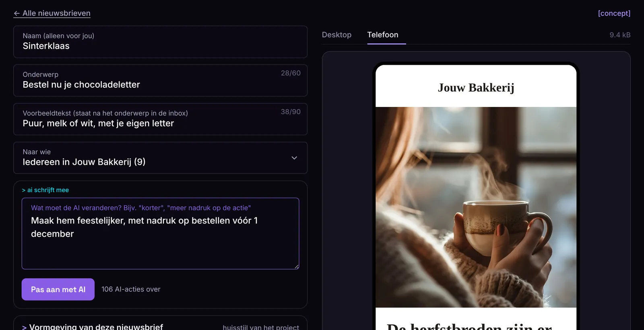Image resolution: width=644 pixels, height=330 pixels.
Task: Click the 106 AI-acties over text
Action: [x=131, y=289]
